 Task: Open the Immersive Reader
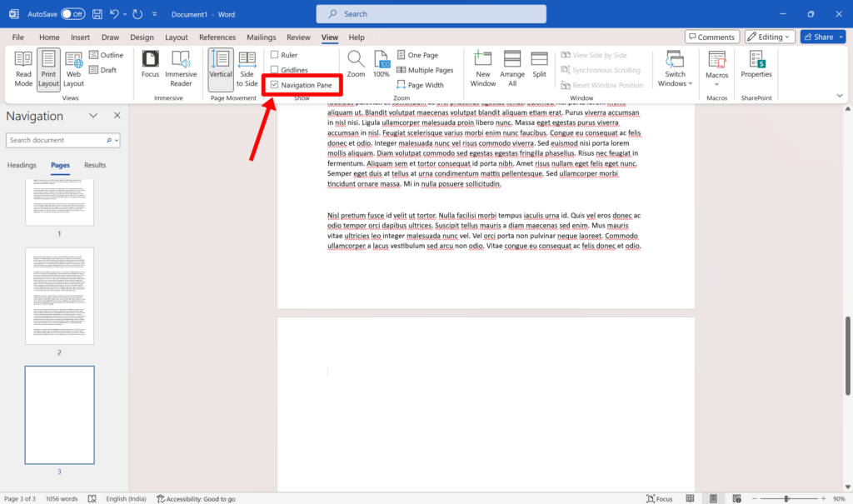point(181,68)
